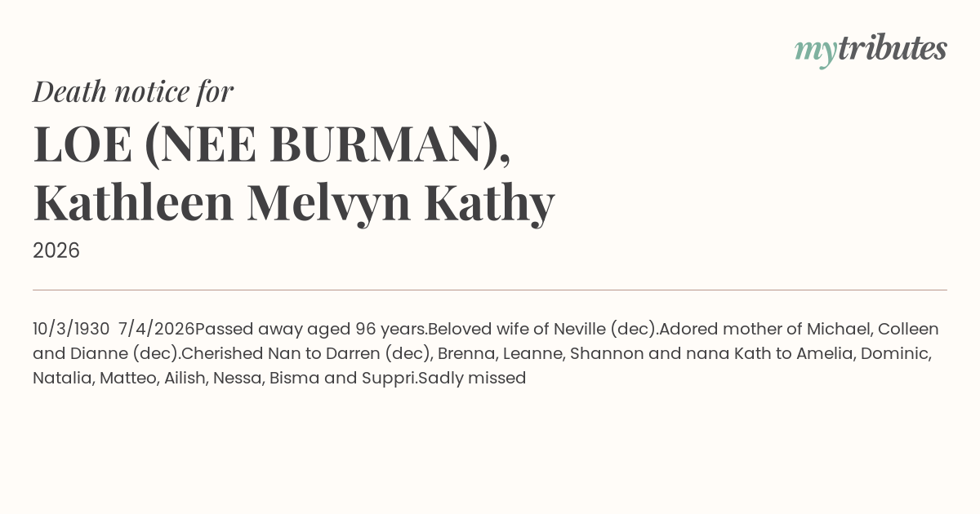The height and width of the screenshot is (514, 980).
Task: Click the name Colleen in the notice
Action: [908, 329]
